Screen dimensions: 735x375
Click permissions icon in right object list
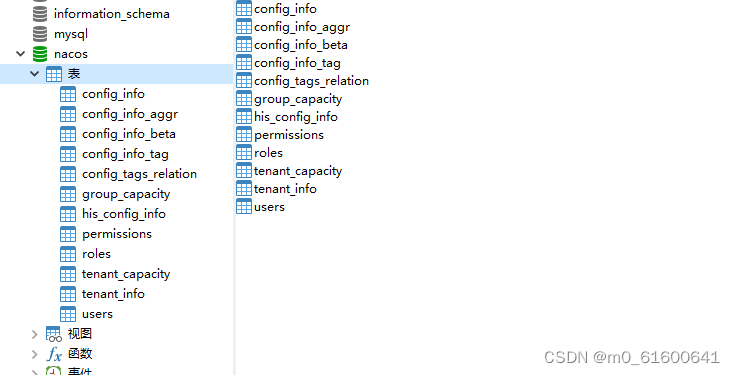(x=244, y=135)
